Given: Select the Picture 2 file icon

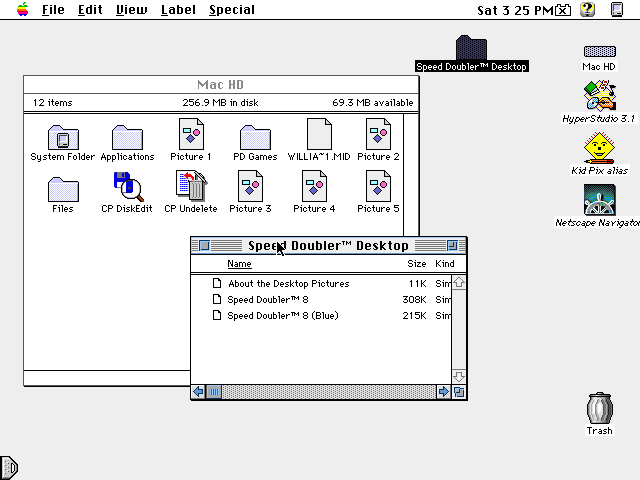Looking at the screenshot, I should click(x=378, y=134).
